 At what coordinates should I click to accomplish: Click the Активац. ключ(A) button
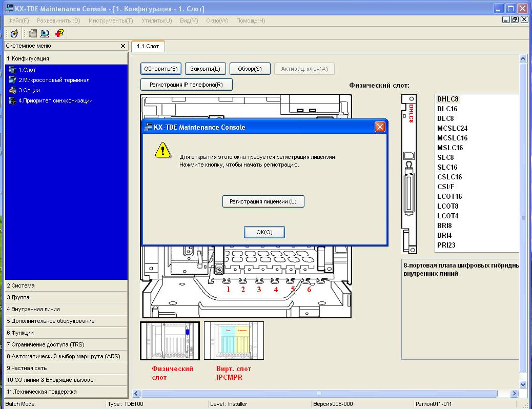pos(304,69)
